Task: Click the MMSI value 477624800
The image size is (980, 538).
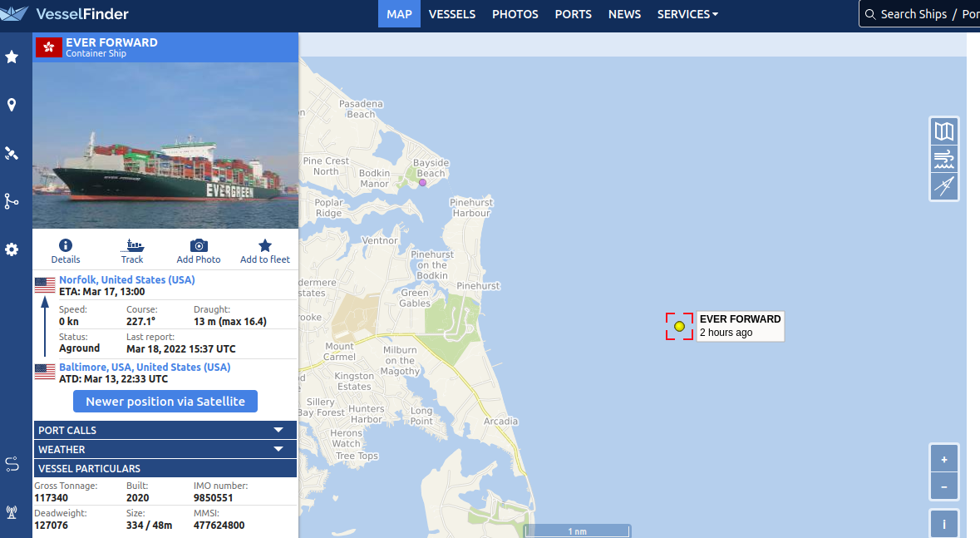Action: (x=219, y=526)
